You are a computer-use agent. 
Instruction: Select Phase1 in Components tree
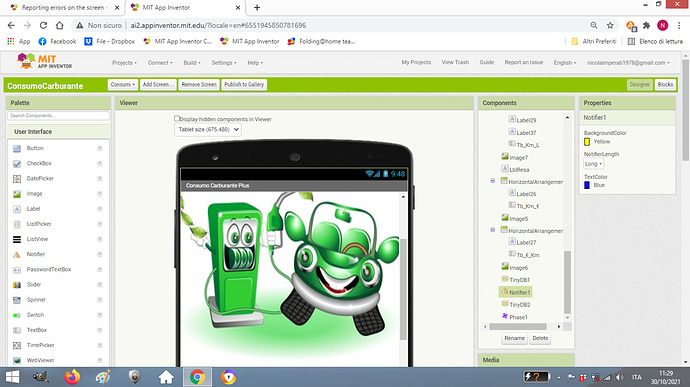[x=514, y=317]
